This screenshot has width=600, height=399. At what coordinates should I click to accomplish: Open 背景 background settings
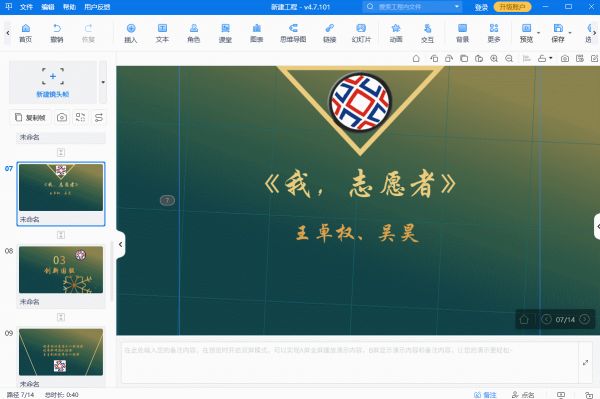pos(463,33)
